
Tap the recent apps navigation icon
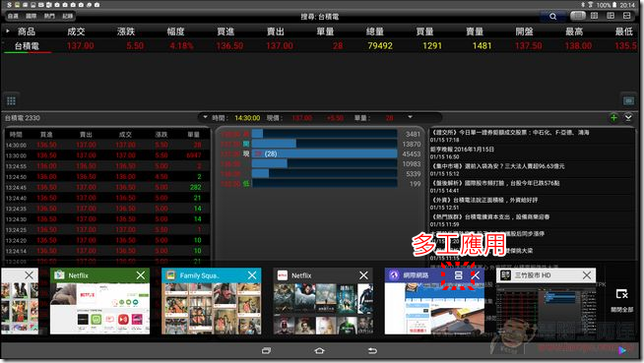point(266,350)
